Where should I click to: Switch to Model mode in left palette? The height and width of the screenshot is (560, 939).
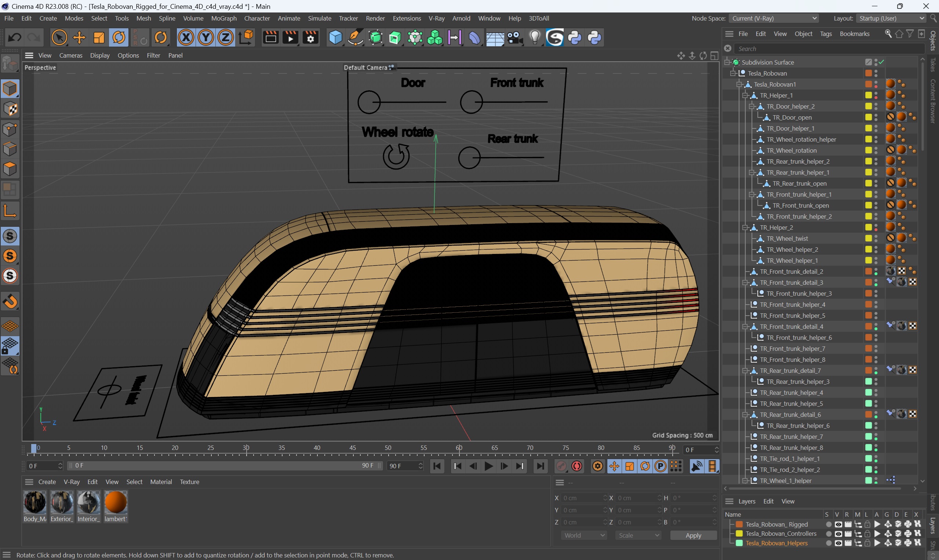[x=10, y=89]
